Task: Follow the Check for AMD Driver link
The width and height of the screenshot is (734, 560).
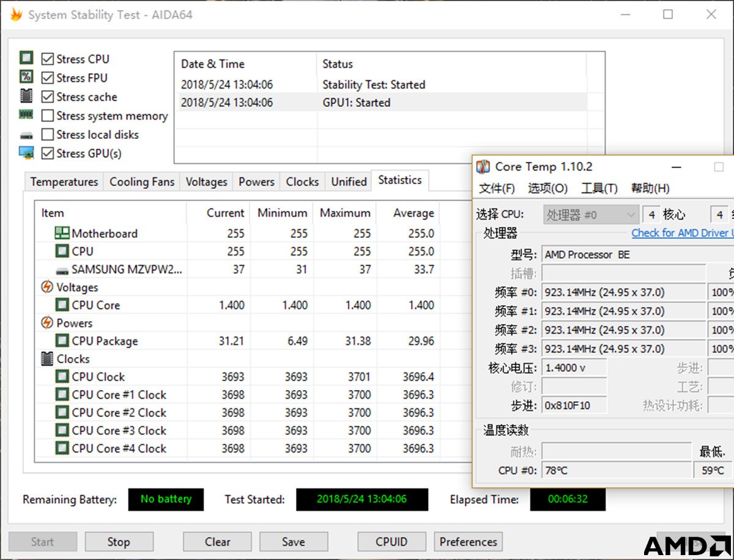Action: coord(683,233)
